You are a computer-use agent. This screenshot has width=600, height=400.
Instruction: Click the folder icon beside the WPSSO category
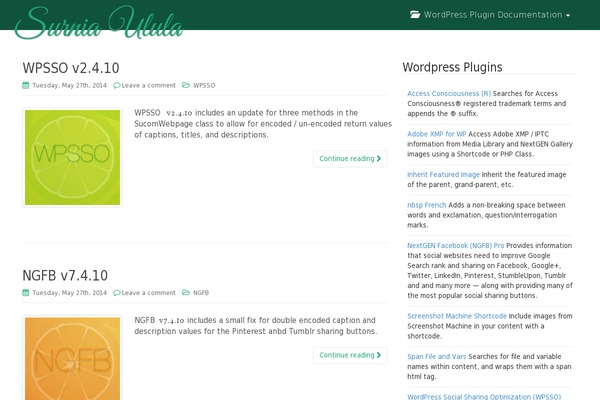186,85
